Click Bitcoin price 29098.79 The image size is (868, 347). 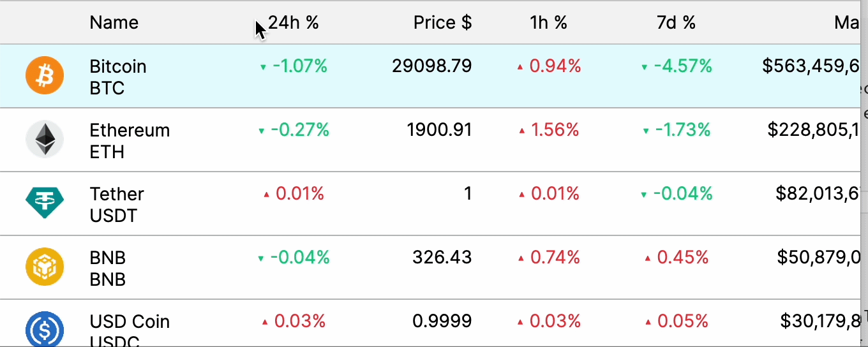432,66
